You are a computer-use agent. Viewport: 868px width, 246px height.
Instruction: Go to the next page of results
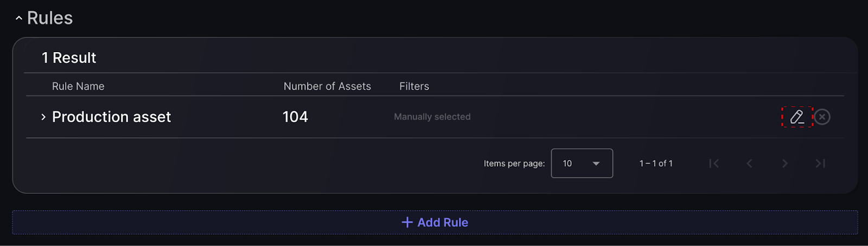(784, 163)
